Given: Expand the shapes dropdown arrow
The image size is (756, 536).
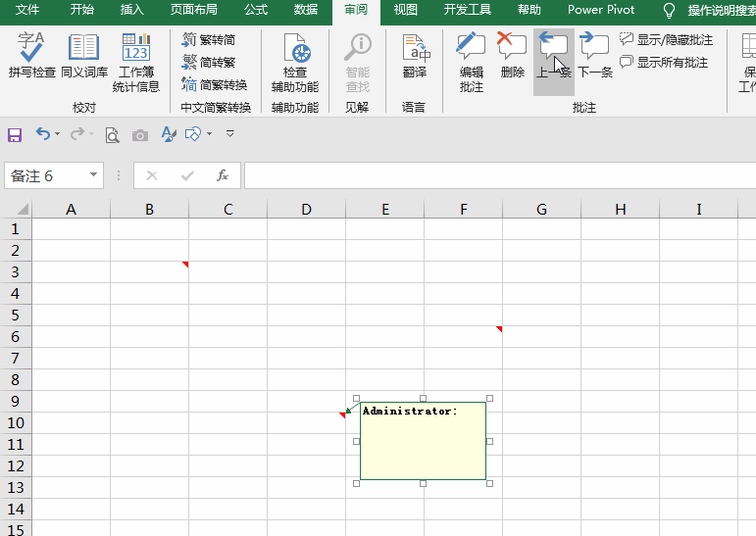Looking at the screenshot, I should click(209, 134).
